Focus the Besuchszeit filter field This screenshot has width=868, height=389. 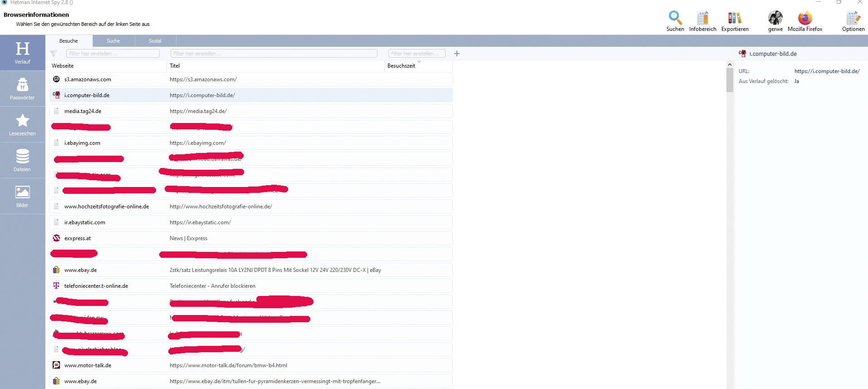[x=417, y=54]
